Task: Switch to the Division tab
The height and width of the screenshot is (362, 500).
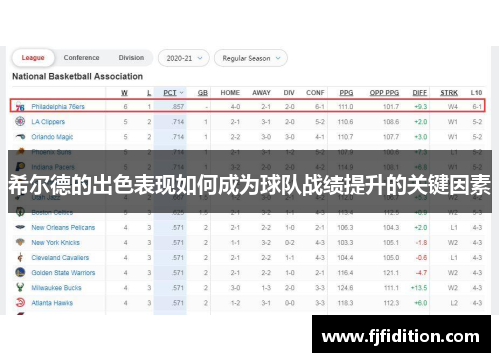Action: pyautogui.click(x=131, y=58)
